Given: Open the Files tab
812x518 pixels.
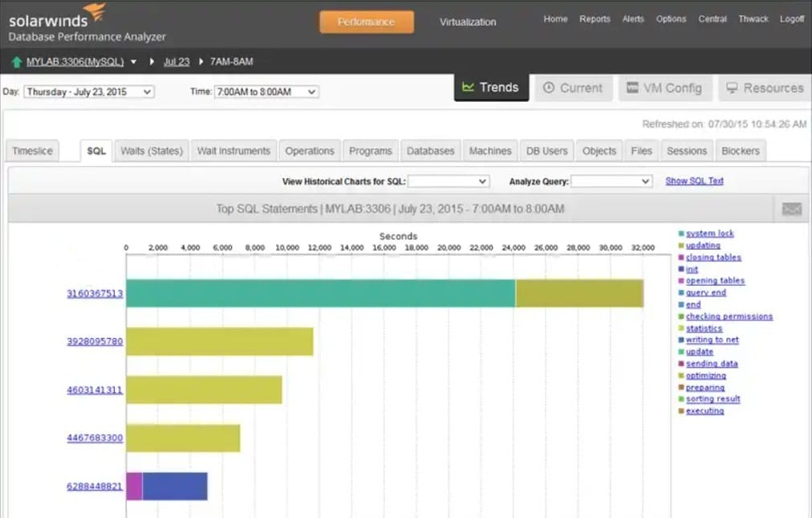Looking at the screenshot, I should (x=642, y=151).
